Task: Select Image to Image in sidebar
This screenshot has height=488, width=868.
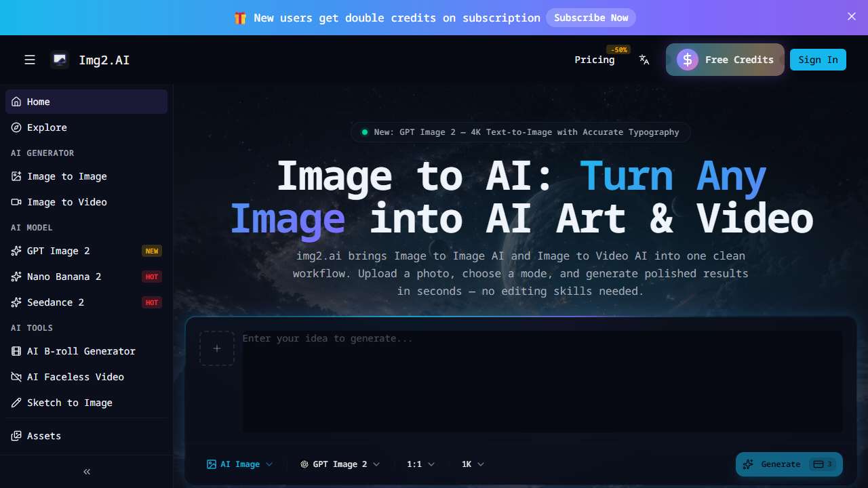Action: [x=86, y=176]
